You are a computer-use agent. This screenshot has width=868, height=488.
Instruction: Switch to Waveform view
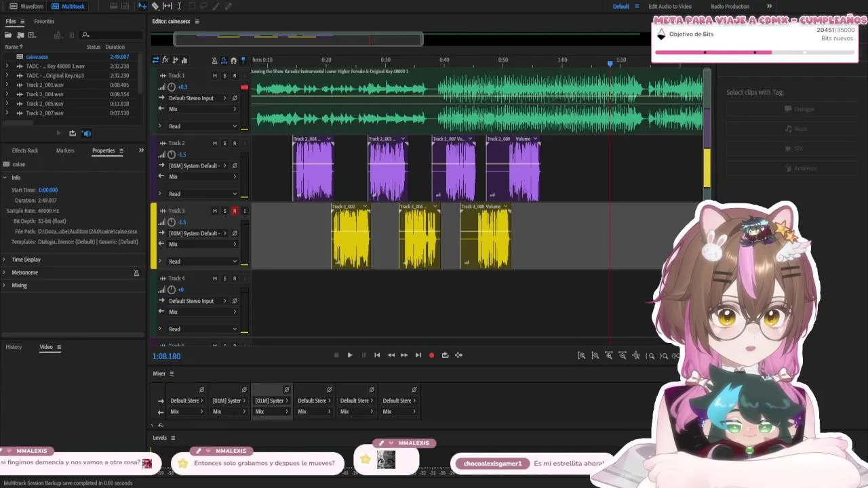[26, 6]
